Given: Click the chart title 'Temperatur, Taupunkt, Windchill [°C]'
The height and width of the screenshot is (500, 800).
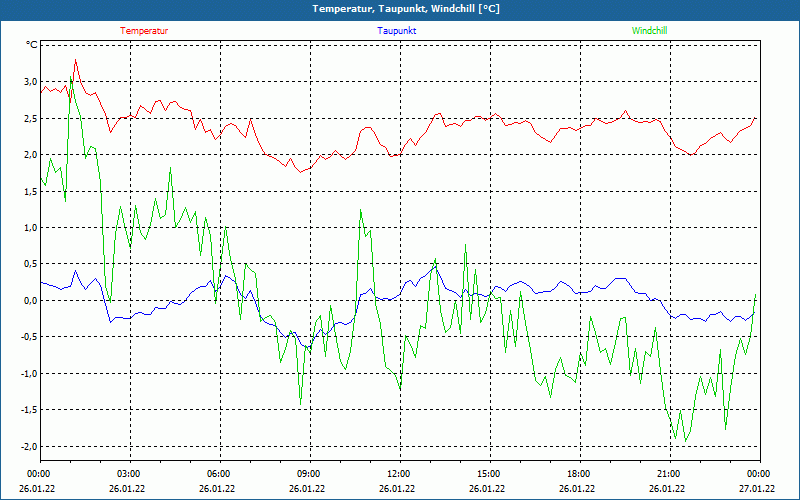Looking at the screenshot, I should [x=406, y=9].
